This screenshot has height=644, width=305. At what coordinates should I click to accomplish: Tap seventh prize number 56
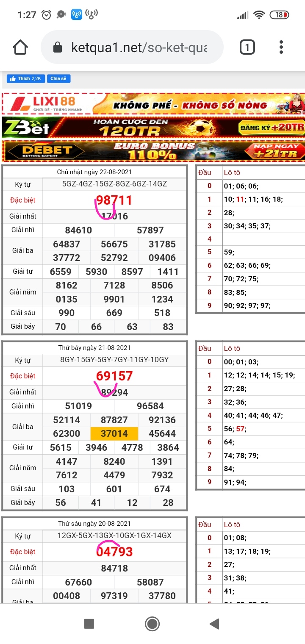[61, 502]
